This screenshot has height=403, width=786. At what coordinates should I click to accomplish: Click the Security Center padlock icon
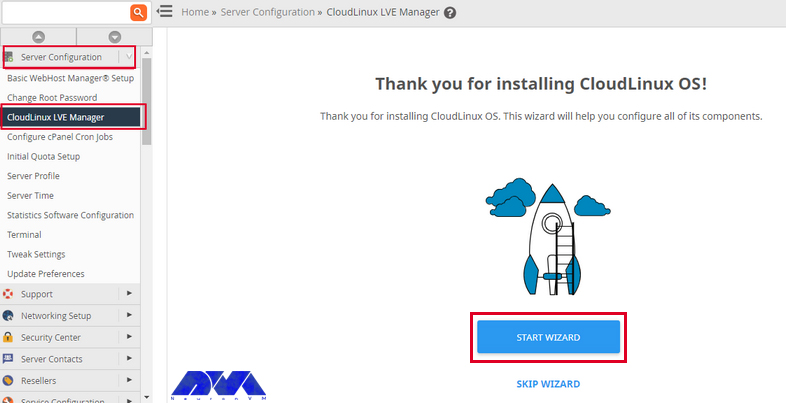8,337
